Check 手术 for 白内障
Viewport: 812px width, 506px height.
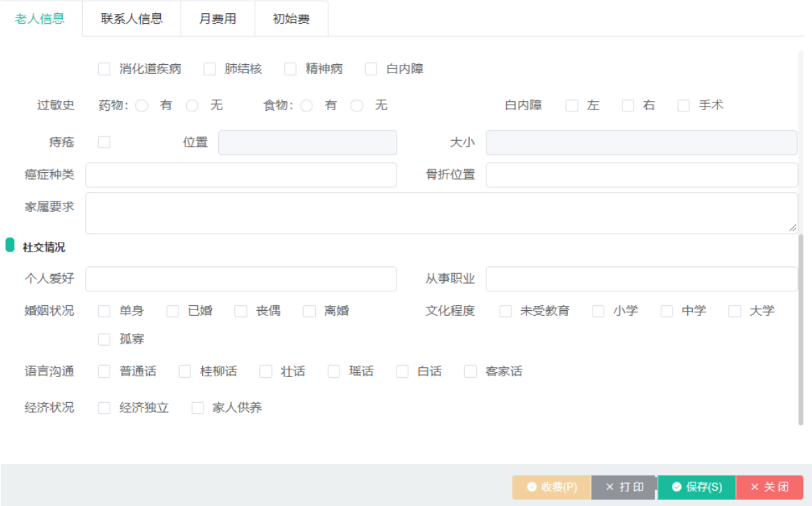click(684, 106)
